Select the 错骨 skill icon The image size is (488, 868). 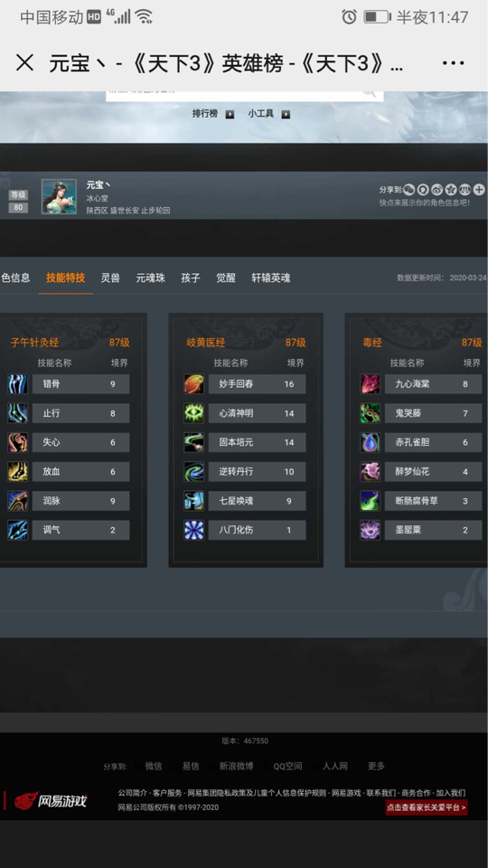(x=17, y=383)
